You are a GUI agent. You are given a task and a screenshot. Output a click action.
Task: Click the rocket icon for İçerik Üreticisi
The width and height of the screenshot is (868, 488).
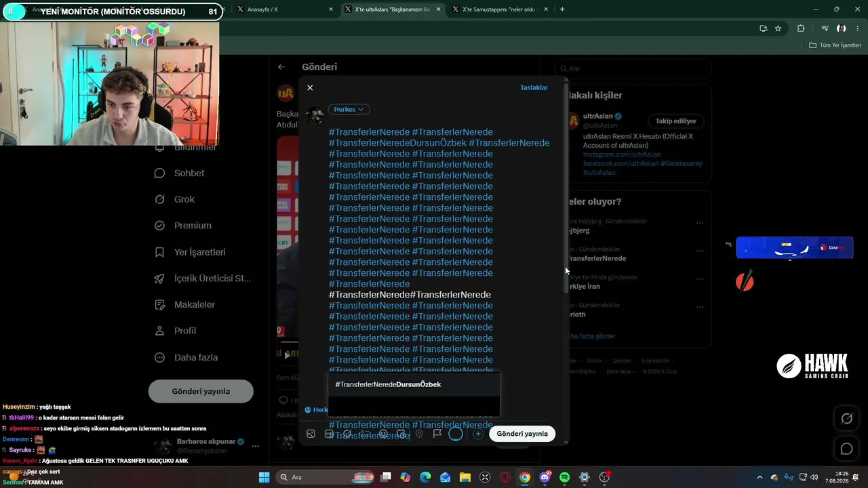(159, 279)
